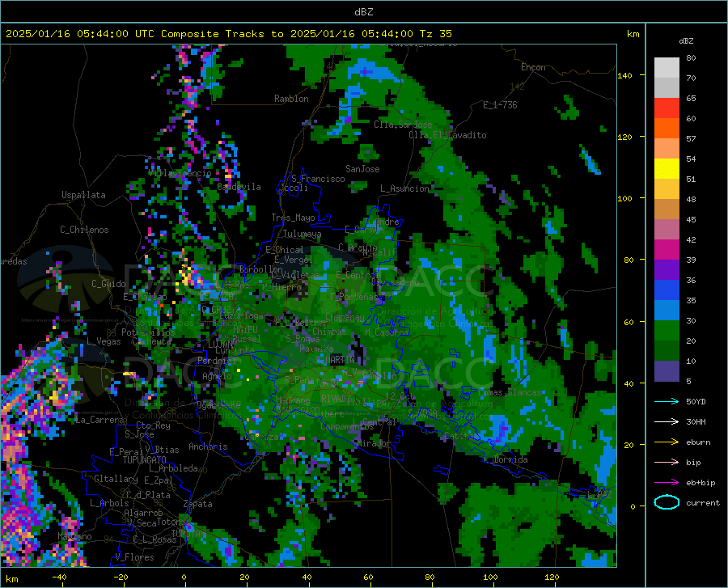Image resolution: width=728 pixels, height=588 pixels.
Task: Click the Uspallata place label
Action: pos(83,195)
